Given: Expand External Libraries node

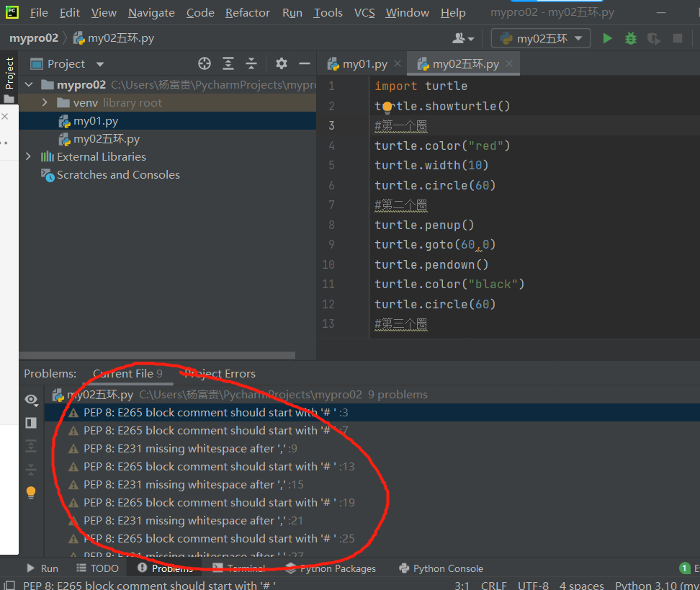Looking at the screenshot, I should 28,156.
